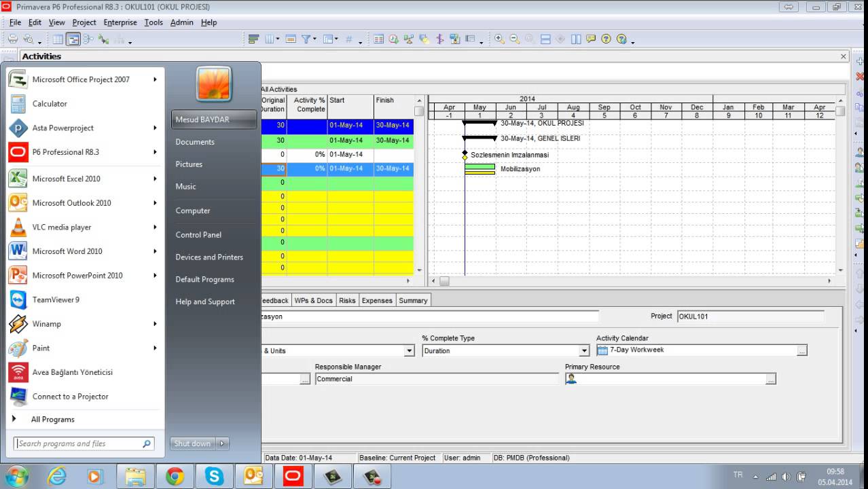868x489 pixels.
Task: Open the Filter funnel icon
Action: (x=306, y=39)
